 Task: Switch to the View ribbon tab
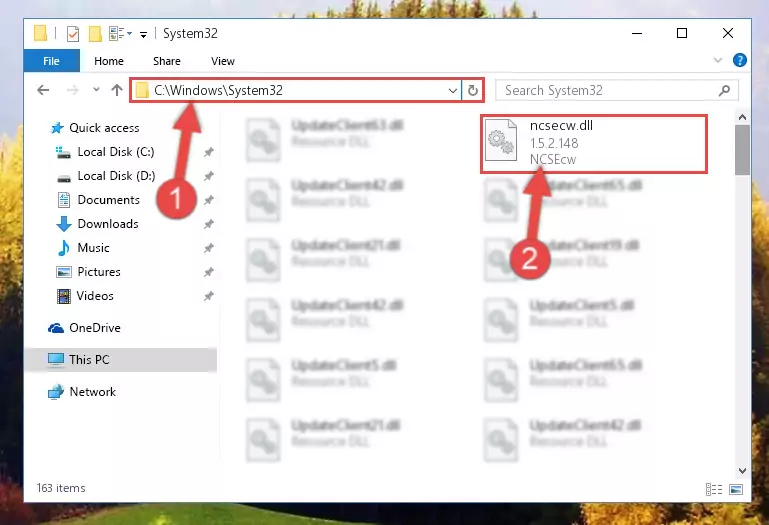223,61
